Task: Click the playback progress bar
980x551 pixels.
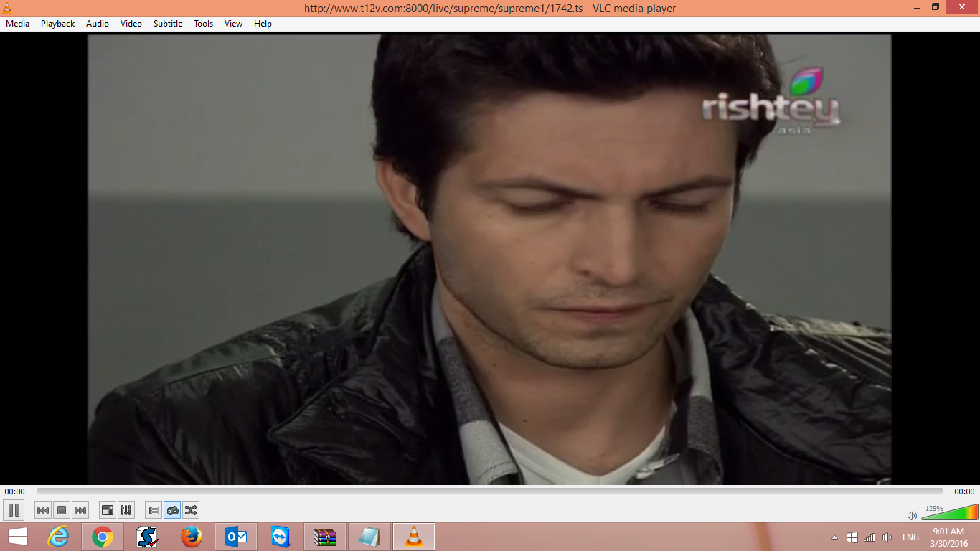Action: coord(490,491)
